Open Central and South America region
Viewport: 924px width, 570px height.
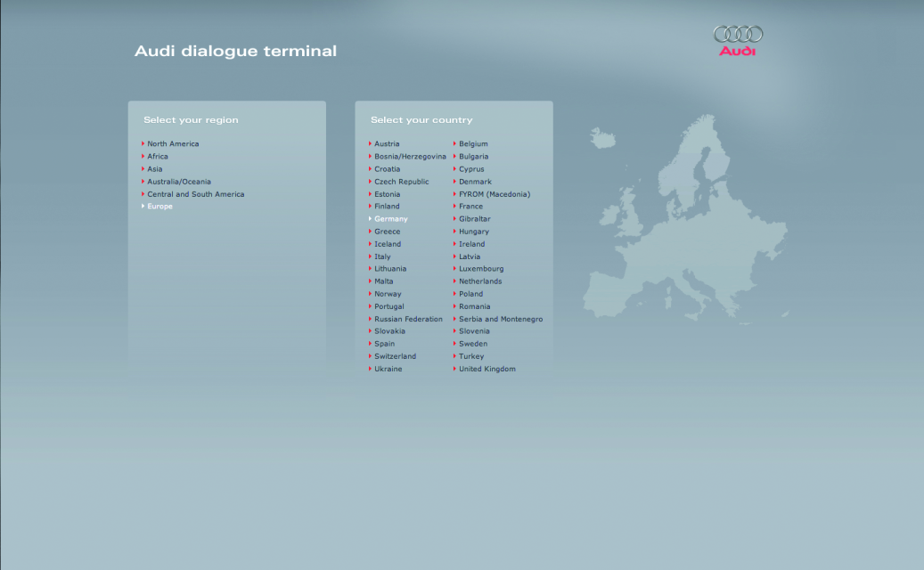click(x=196, y=194)
